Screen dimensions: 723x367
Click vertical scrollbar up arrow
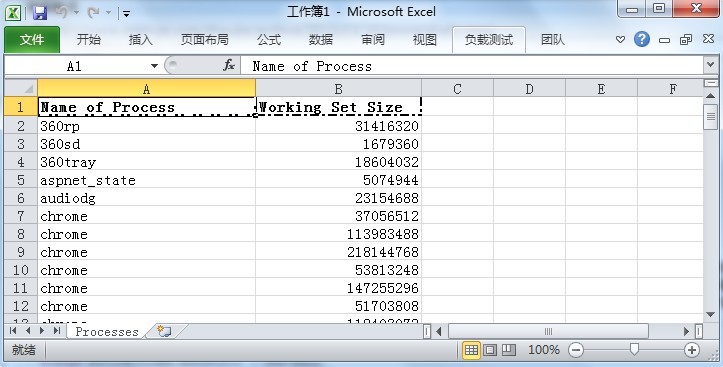point(711,96)
